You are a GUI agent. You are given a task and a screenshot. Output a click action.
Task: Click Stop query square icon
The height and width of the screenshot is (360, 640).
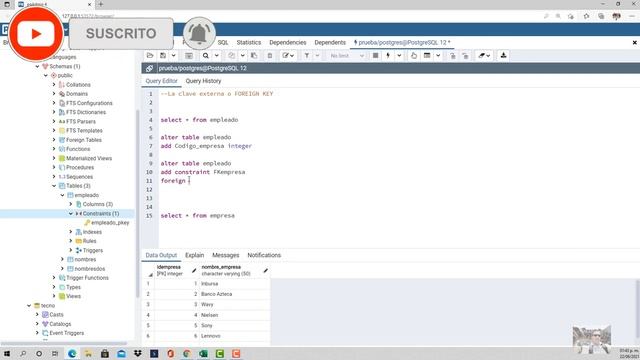[x=376, y=56]
